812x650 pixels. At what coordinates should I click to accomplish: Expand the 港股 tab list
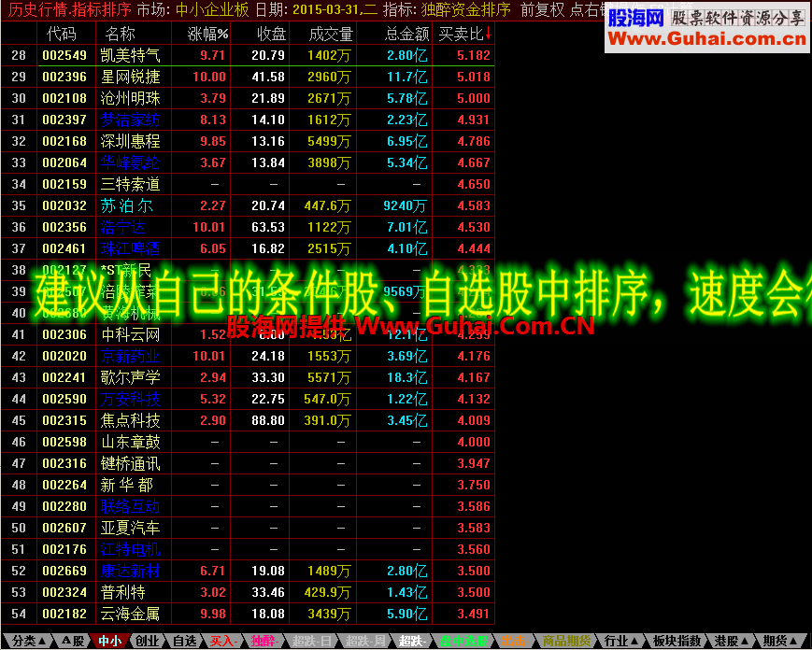click(731, 642)
